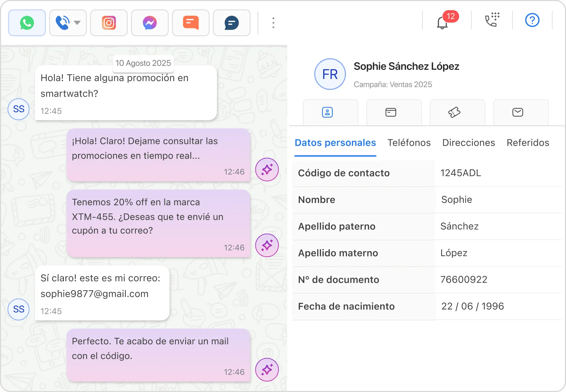Click the 'Hola! Tiene alguna promoción' message
The image size is (566, 392).
(x=126, y=93)
